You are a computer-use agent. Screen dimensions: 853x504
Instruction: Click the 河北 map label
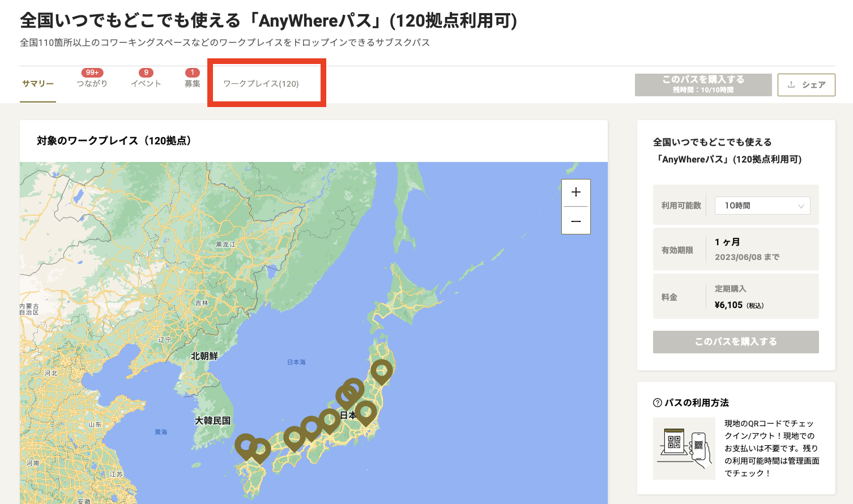click(x=51, y=373)
